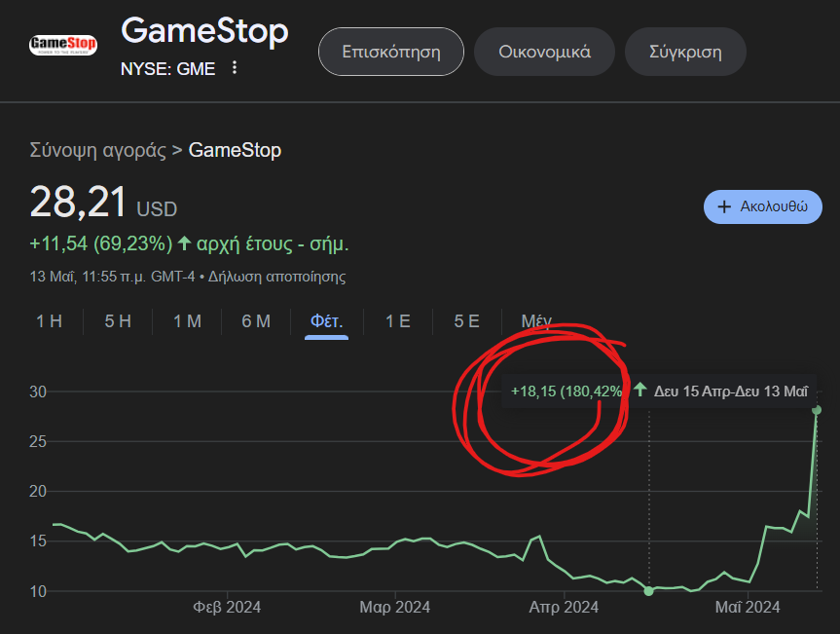Click the +11,54 (69,23%) change text
The width and height of the screenshot is (840, 634).
click(101, 243)
